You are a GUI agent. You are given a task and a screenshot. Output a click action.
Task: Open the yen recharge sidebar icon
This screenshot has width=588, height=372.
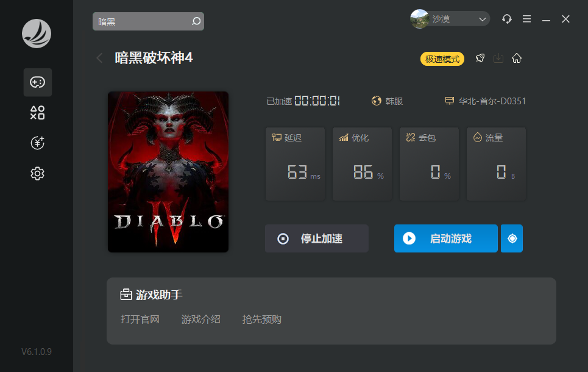(x=38, y=143)
